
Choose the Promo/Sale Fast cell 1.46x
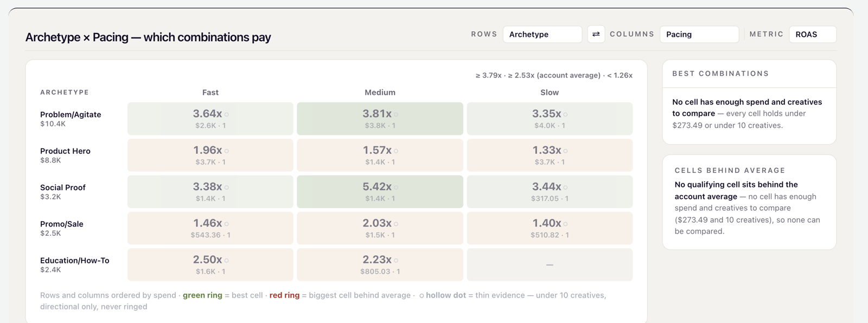(210, 228)
